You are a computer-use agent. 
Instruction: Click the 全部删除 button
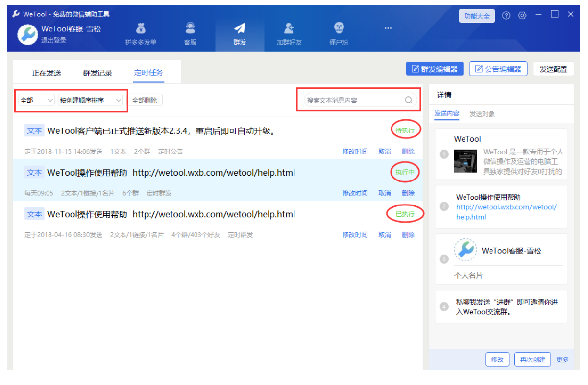[145, 100]
